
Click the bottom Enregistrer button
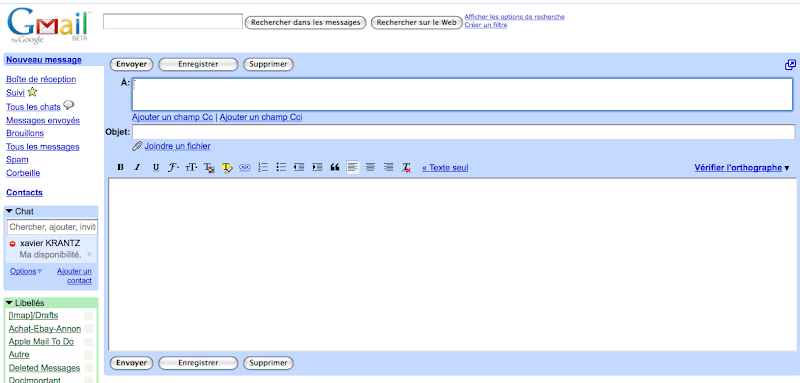198,363
